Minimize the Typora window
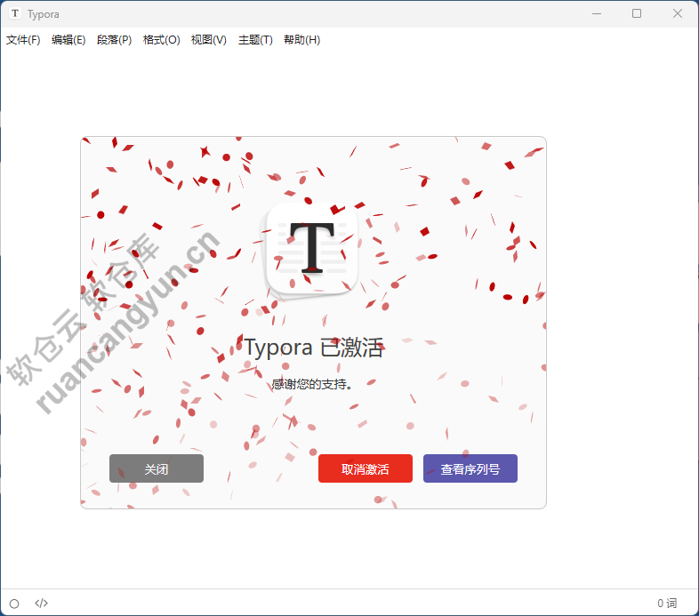Image resolution: width=699 pixels, height=616 pixels. [596, 13]
